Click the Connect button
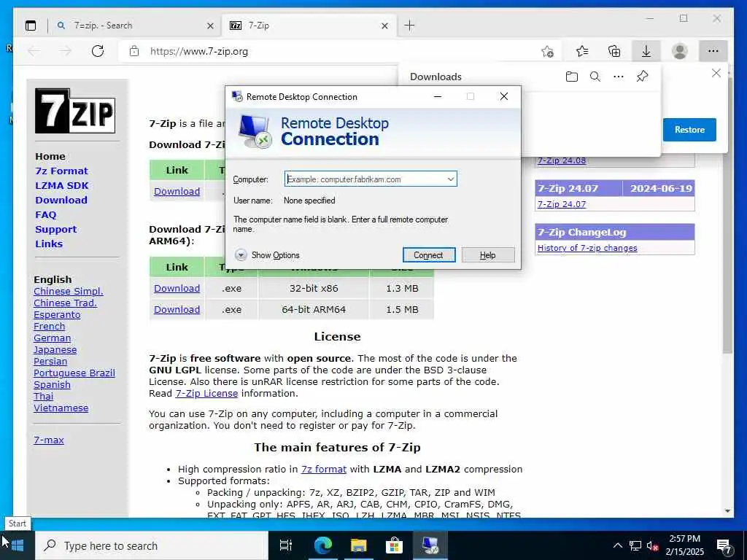747x560 pixels. coord(428,255)
